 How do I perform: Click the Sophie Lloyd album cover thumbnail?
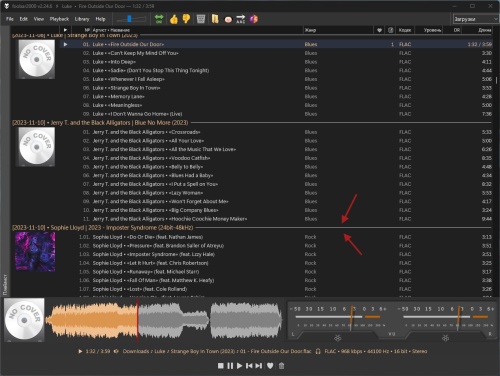coord(35,252)
